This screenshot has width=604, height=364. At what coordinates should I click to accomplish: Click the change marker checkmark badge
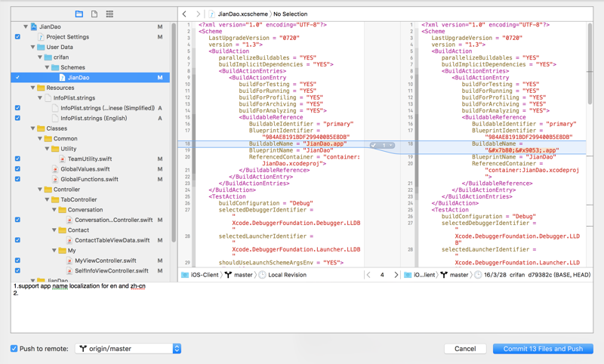373,145
